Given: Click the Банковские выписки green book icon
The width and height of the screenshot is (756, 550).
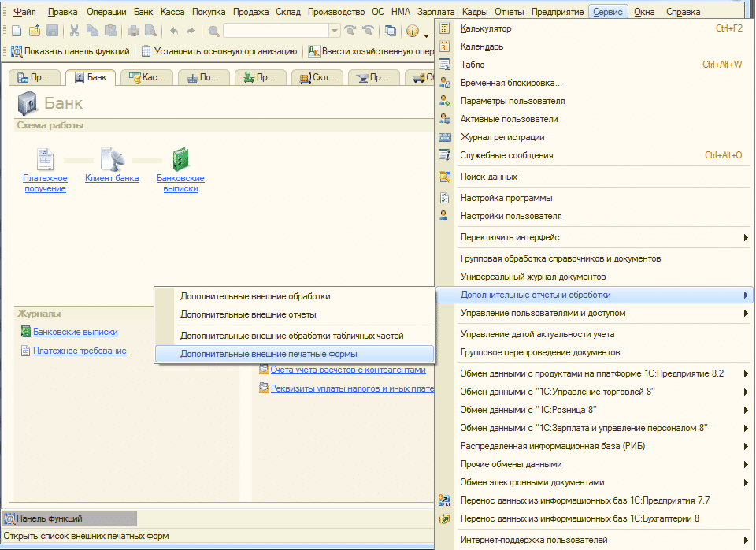Looking at the screenshot, I should tap(180, 160).
